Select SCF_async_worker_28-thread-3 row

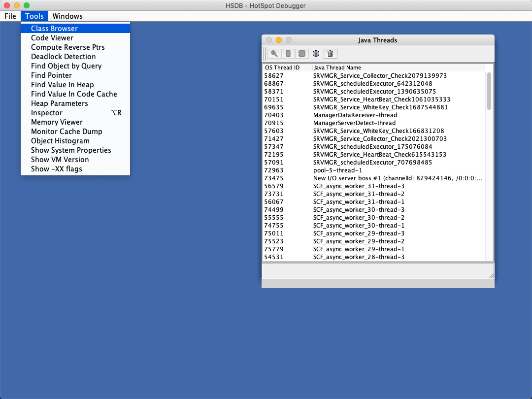pos(374,257)
